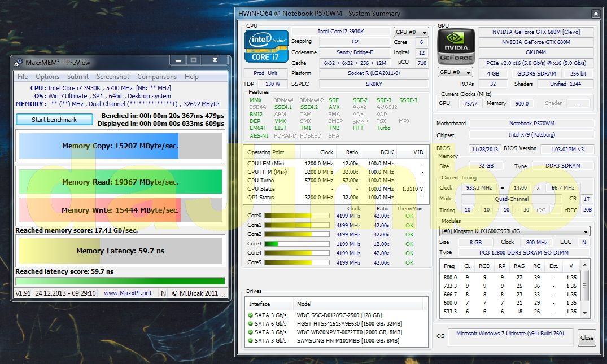This screenshot has height=364, width=607.
Task: Click the Intel Core i7 logo
Action: 267,46
